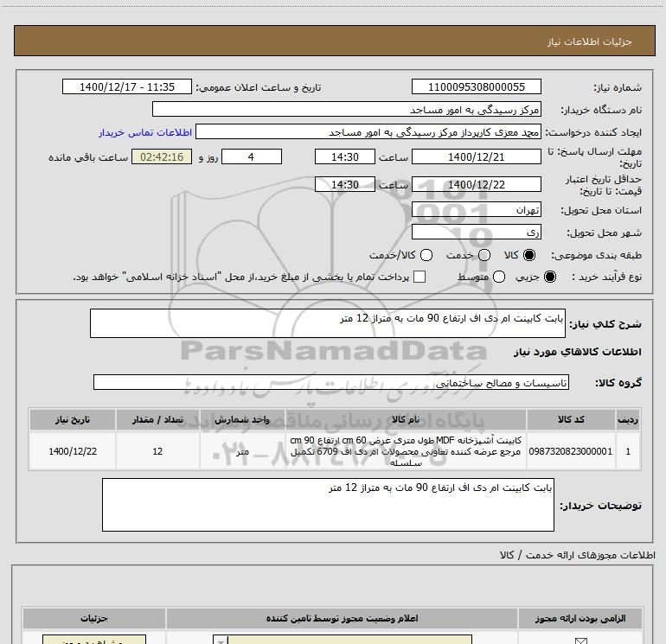Select the جزیی purchase type radio
This screenshot has width=666, height=644.
(550, 277)
